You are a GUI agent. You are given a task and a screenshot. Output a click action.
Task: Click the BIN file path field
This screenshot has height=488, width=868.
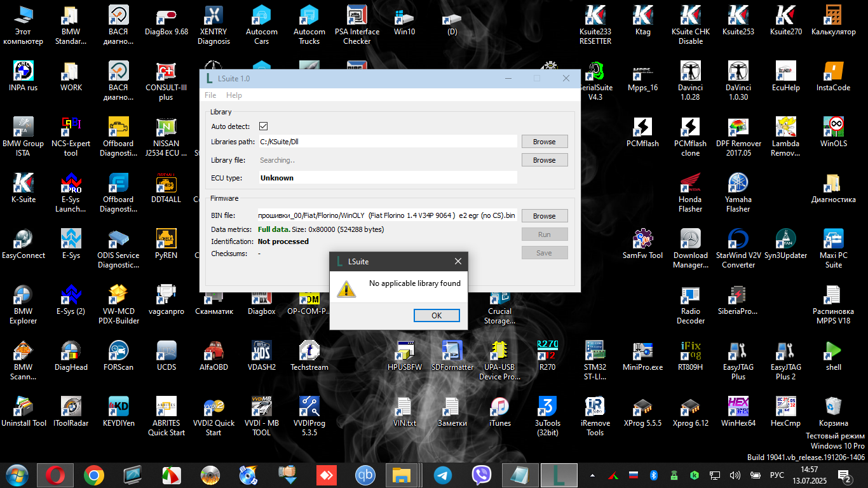(x=387, y=215)
